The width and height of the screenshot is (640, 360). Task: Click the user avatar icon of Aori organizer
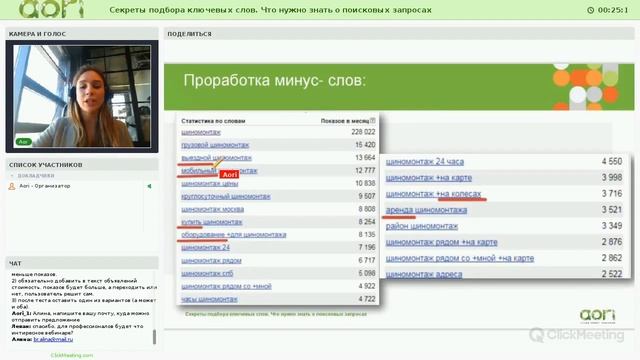tap(12, 187)
